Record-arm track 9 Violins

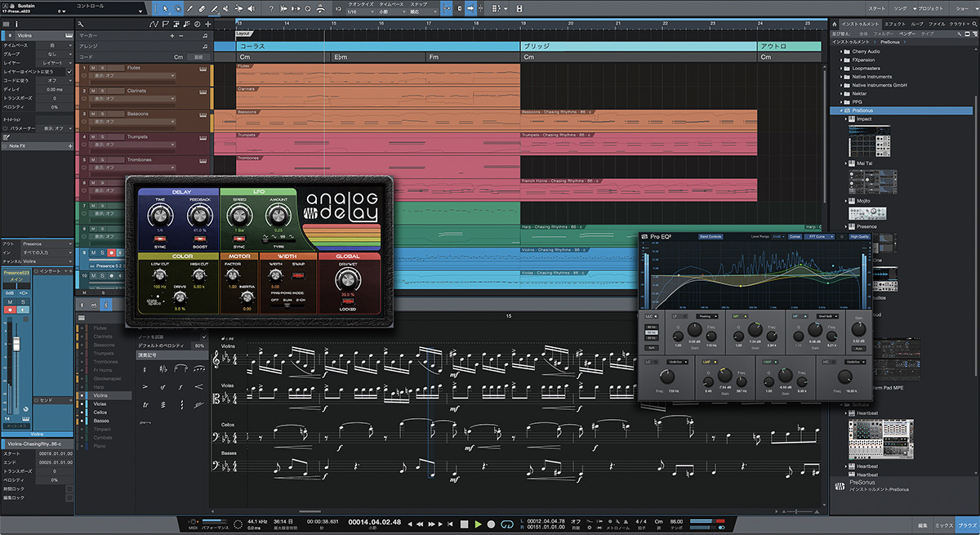pos(111,253)
